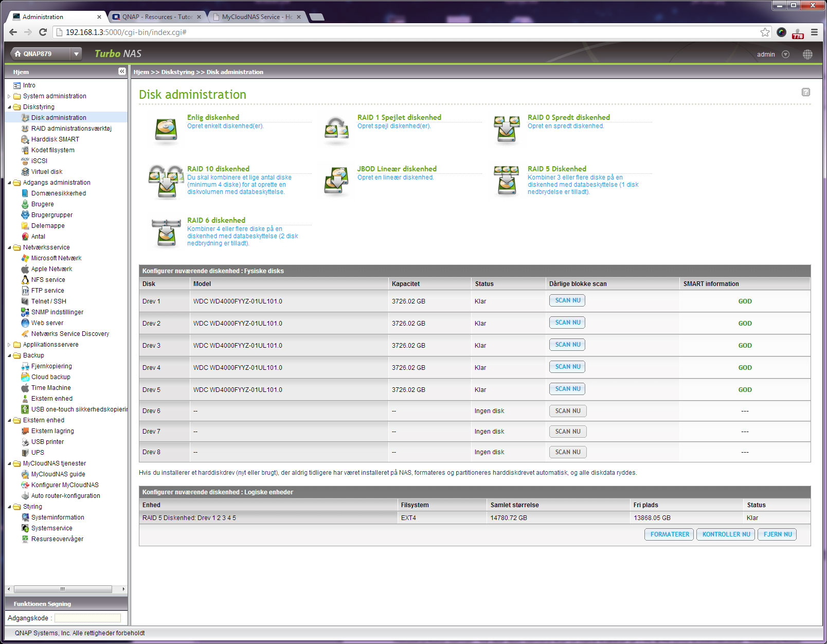This screenshot has width=827, height=644.
Task: Open the help question mark icon
Action: pyautogui.click(x=805, y=92)
